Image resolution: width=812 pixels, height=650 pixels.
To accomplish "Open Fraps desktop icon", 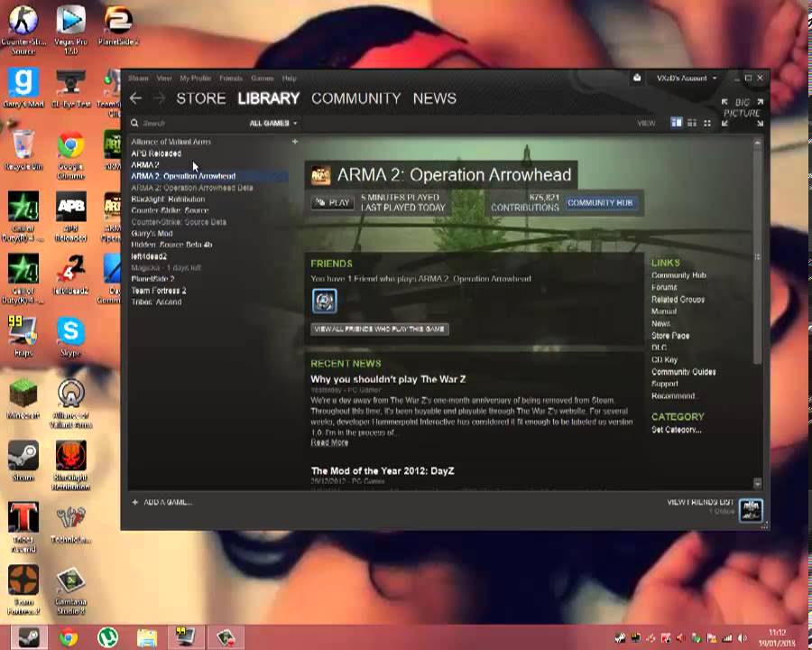I will pyautogui.click(x=23, y=336).
